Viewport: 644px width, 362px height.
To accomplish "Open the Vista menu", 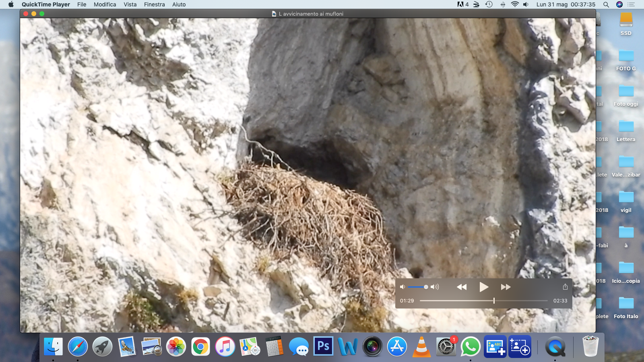I will pos(130,4).
